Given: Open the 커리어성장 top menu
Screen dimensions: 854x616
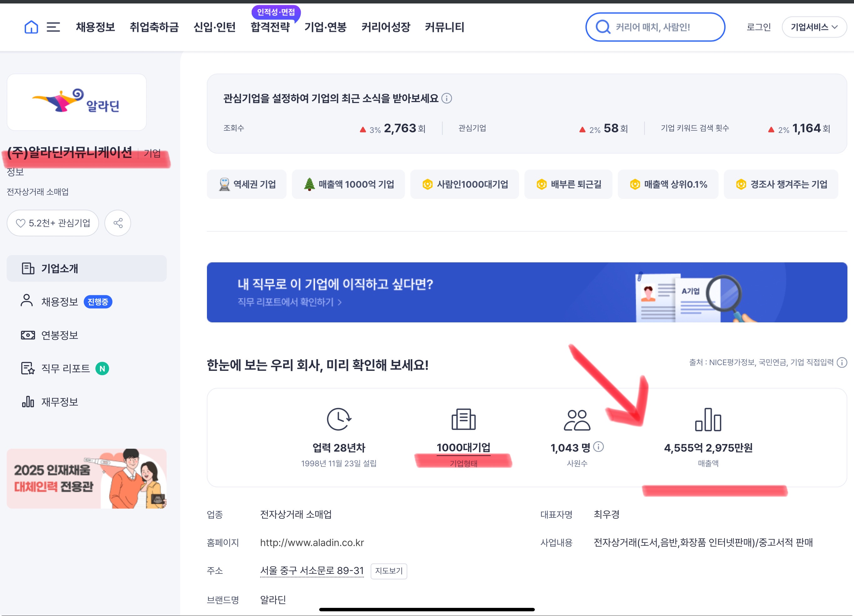Looking at the screenshot, I should pyautogui.click(x=385, y=27).
